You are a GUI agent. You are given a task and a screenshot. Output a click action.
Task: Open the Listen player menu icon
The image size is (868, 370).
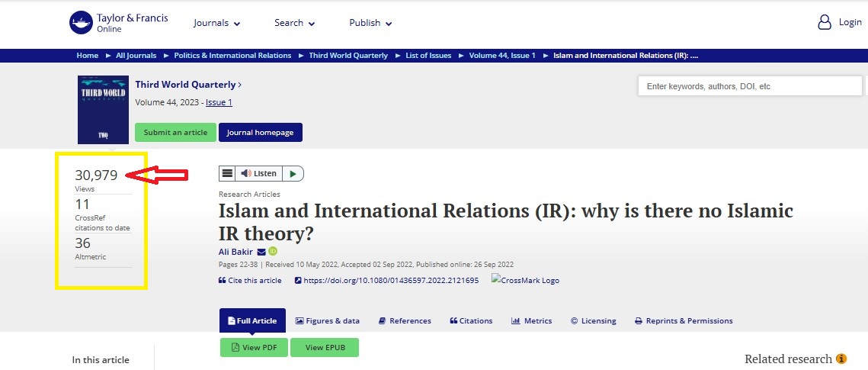point(227,173)
